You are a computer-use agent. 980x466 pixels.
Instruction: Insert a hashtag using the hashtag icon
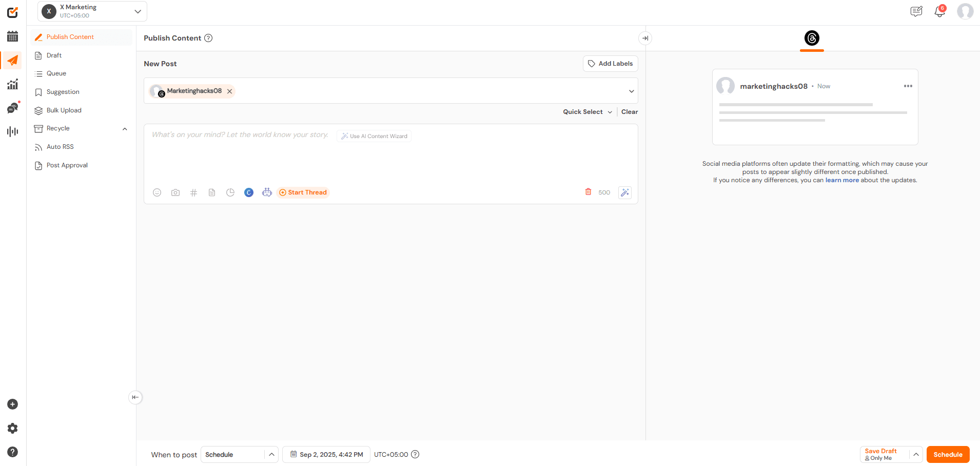[193, 192]
